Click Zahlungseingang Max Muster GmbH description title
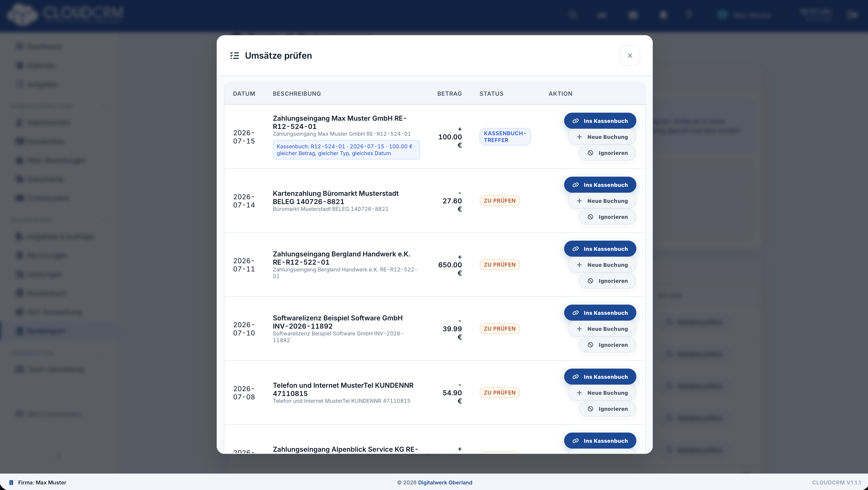 pyautogui.click(x=340, y=122)
